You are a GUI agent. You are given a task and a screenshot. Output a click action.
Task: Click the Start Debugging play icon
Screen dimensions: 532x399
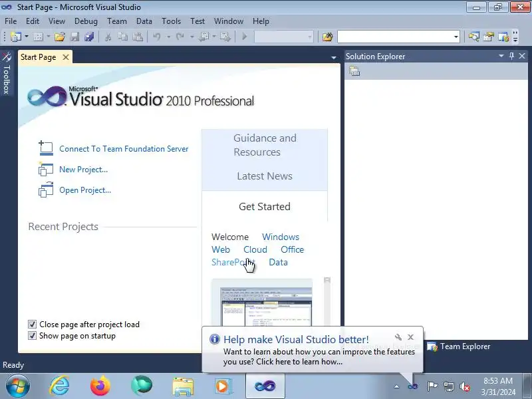pos(244,37)
